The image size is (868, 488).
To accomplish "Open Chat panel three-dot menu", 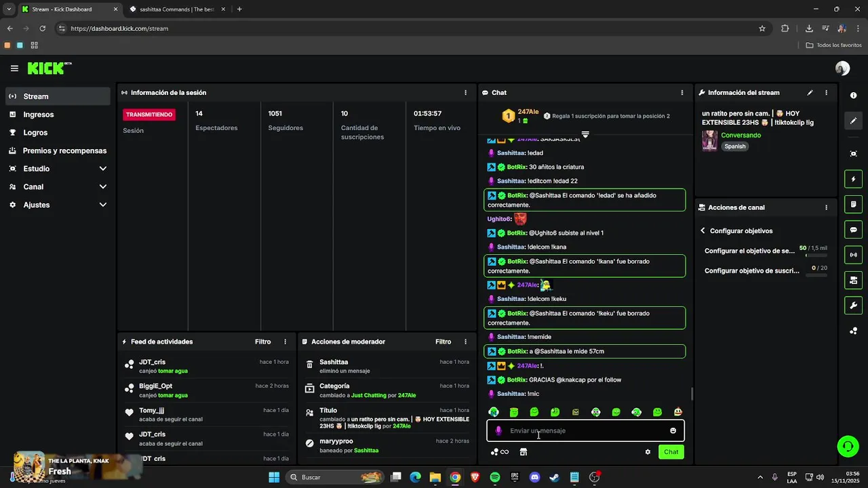I will pyautogui.click(x=682, y=93).
